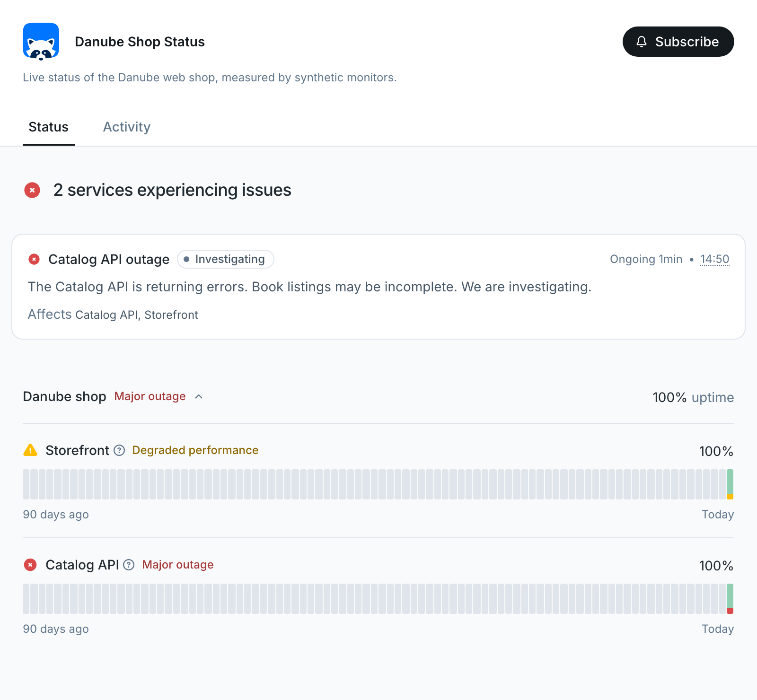Click the Storefront service name

77,450
